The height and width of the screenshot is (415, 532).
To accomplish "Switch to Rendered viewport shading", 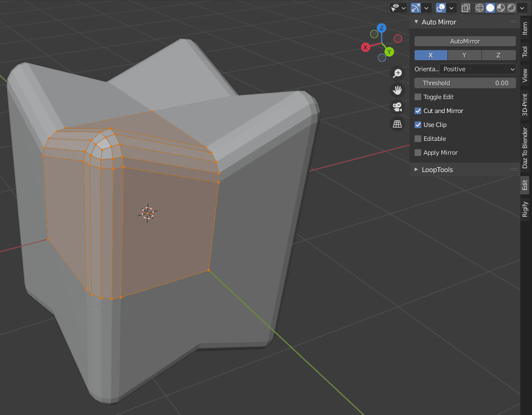I will pyautogui.click(x=510, y=7).
